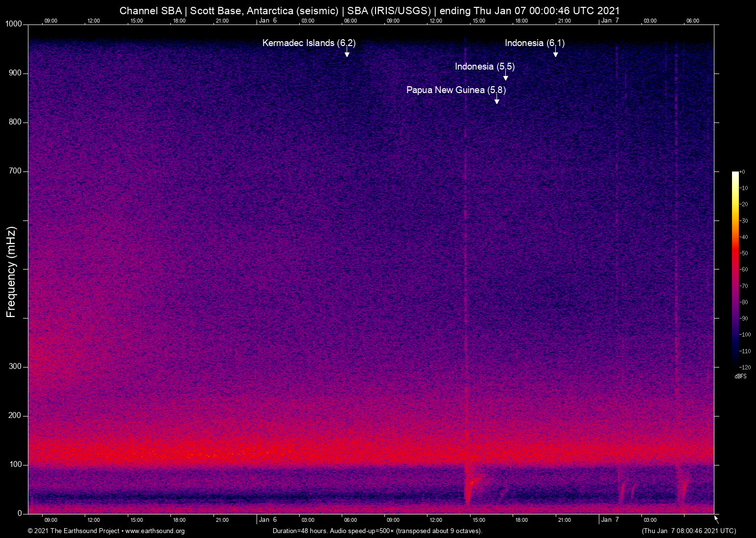This screenshot has width=756, height=538.
Task: Select the Kermadec Islands (6.2) event label
Action: (308, 43)
